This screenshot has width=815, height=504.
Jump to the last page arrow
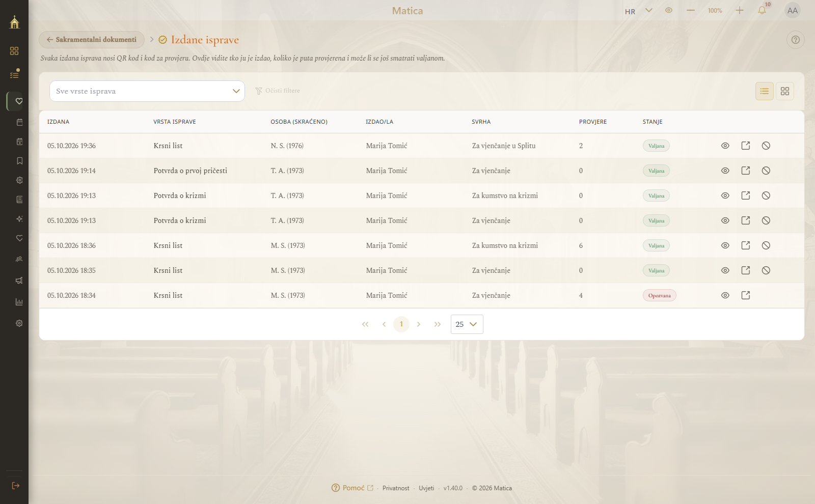438,324
